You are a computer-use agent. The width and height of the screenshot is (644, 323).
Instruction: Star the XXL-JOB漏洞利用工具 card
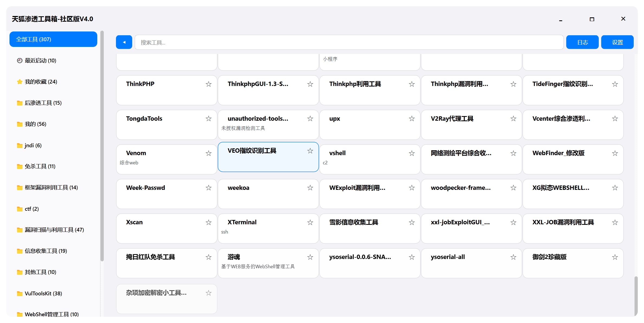point(615,222)
